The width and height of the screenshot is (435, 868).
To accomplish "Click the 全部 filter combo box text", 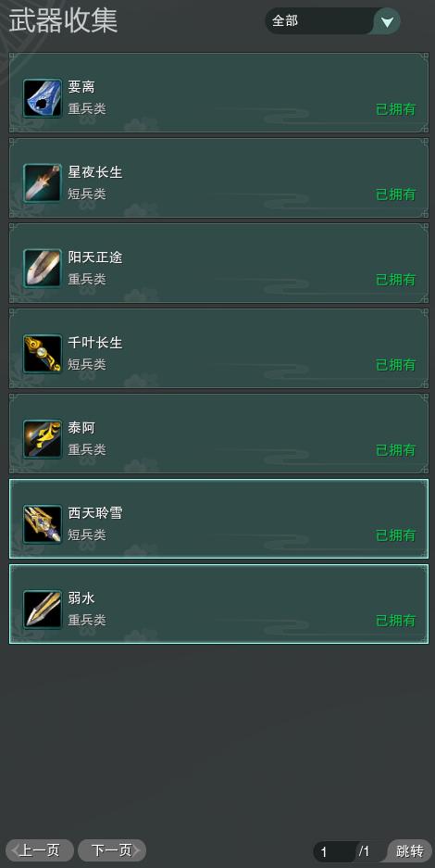I will point(285,21).
